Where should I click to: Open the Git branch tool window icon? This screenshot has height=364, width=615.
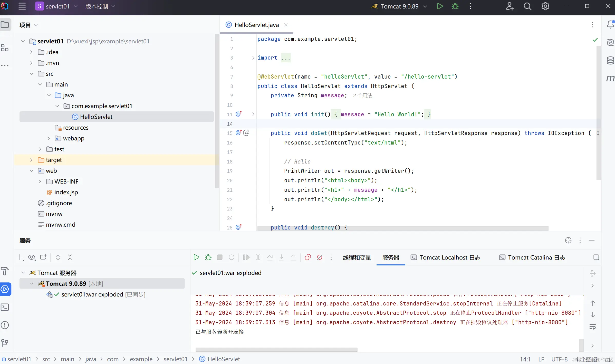[5, 343]
